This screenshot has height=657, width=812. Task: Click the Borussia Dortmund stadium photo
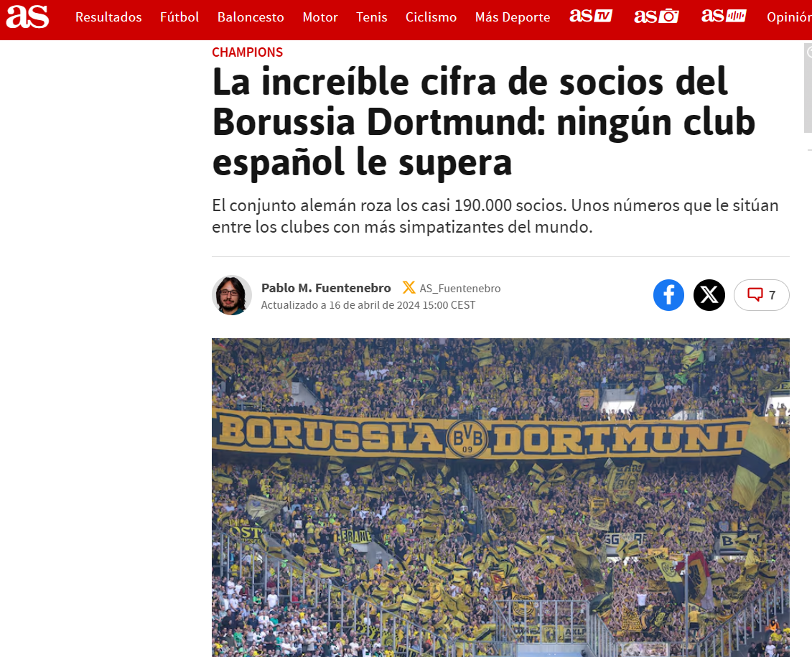click(500, 498)
